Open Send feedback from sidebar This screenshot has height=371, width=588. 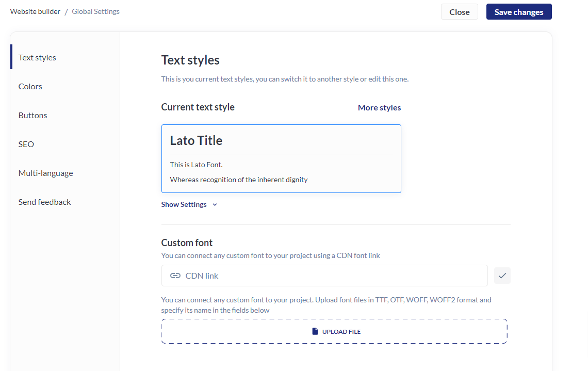point(45,202)
